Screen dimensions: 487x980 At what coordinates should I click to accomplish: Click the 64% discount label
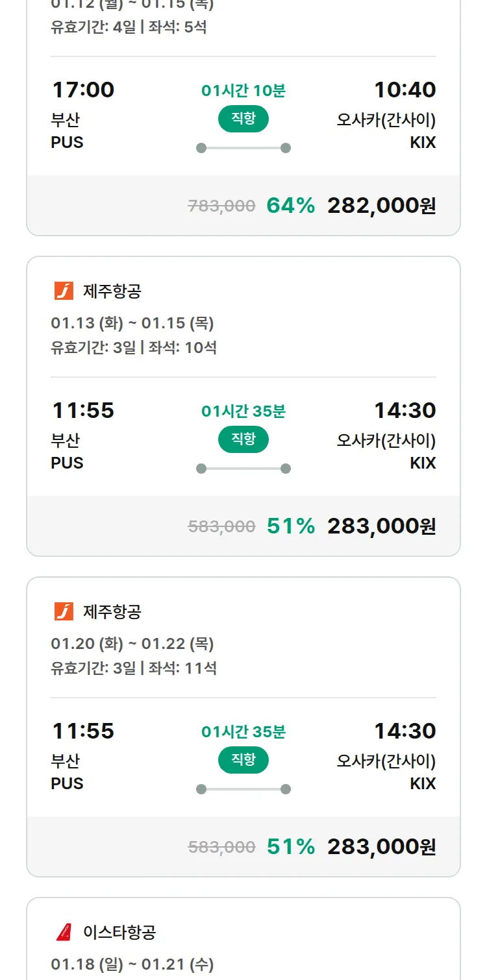290,206
